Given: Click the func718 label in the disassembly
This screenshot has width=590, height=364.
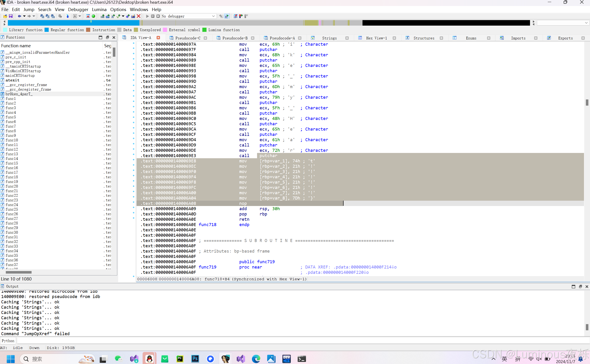Looking at the screenshot, I should click(207, 225).
